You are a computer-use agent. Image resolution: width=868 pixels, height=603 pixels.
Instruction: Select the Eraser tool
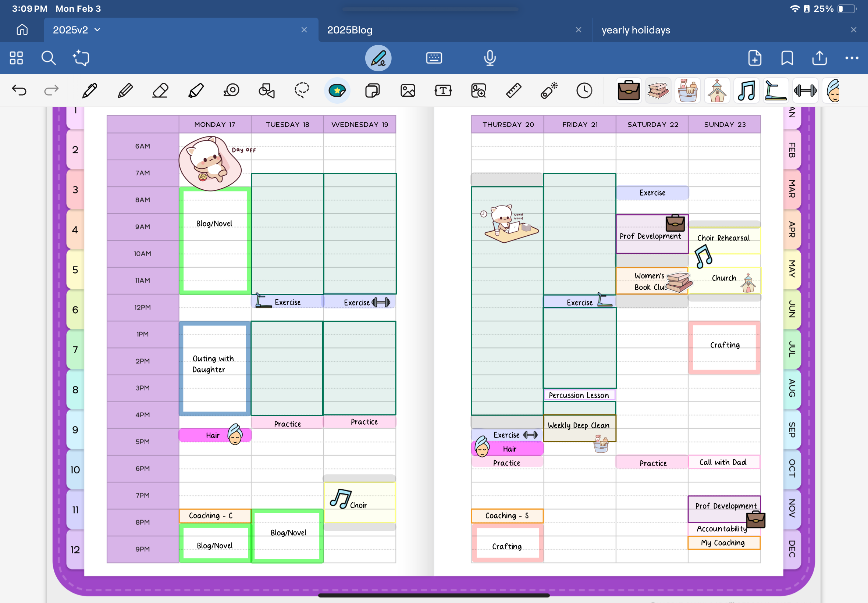tap(160, 91)
